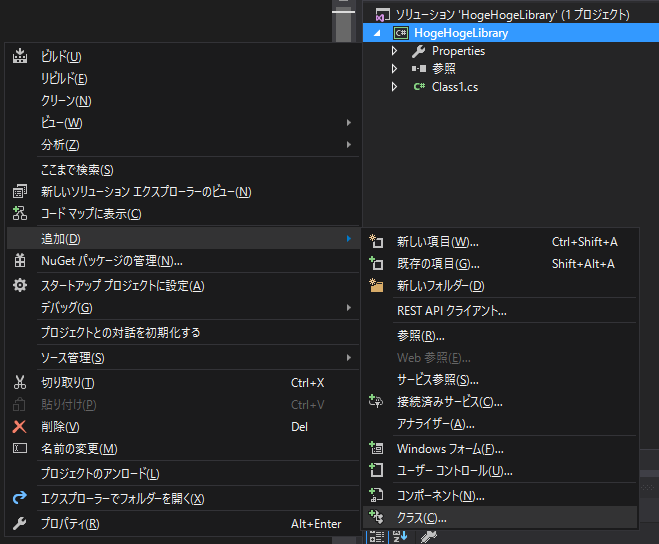Click the blue arrow open-folder-in-Explorer icon
659x544 pixels.
pyautogui.click(x=20, y=498)
